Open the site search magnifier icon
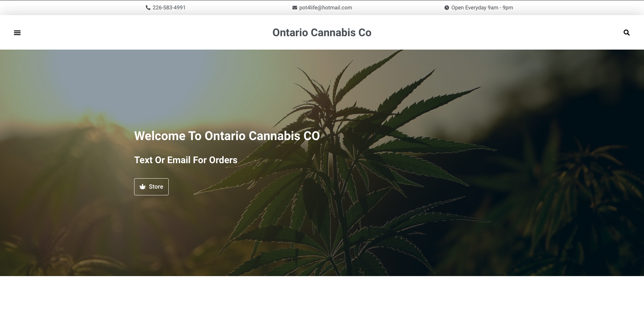Viewport: 644px width, 325px height. click(626, 32)
